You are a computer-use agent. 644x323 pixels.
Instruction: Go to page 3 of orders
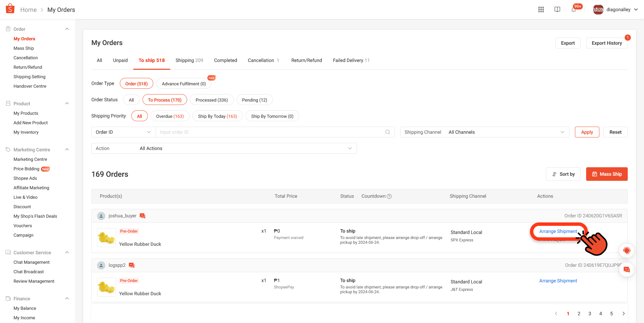point(590,314)
